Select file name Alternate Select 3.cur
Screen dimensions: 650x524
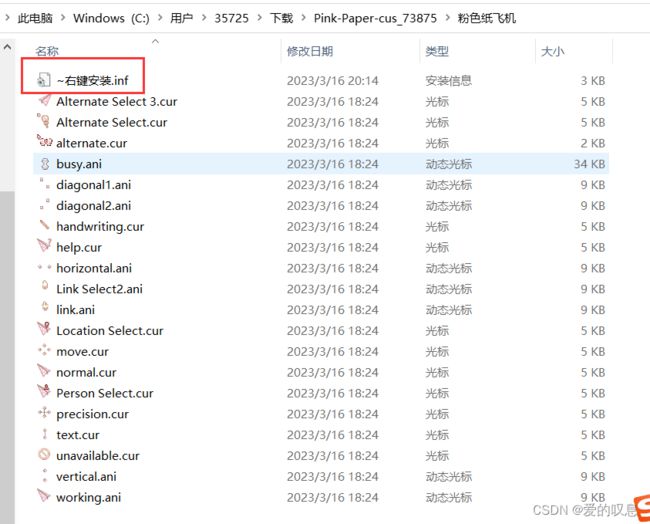point(116,102)
